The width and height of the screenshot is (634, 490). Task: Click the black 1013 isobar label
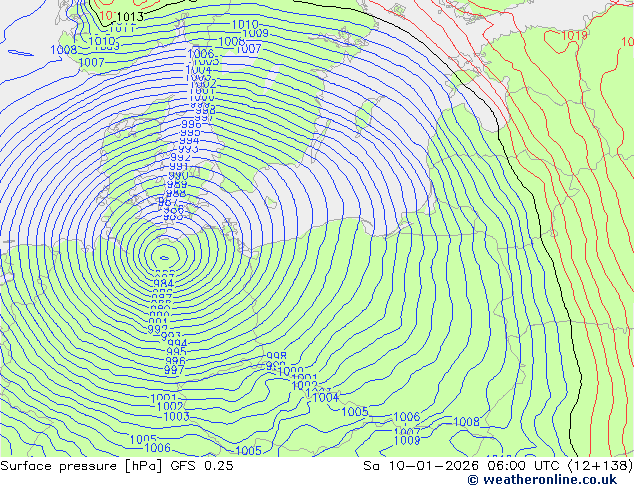click(130, 17)
